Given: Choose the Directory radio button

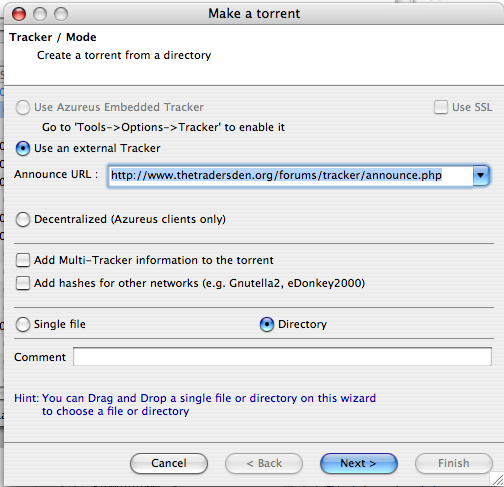Looking at the screenshot, I should pyautogui.click(x=267, y=324).
